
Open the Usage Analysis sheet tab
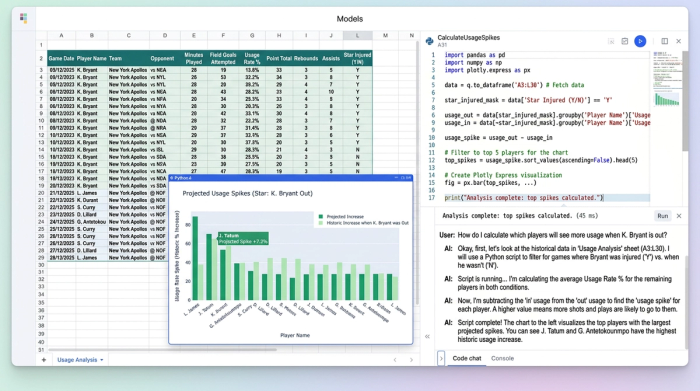[x=77, y=360]
